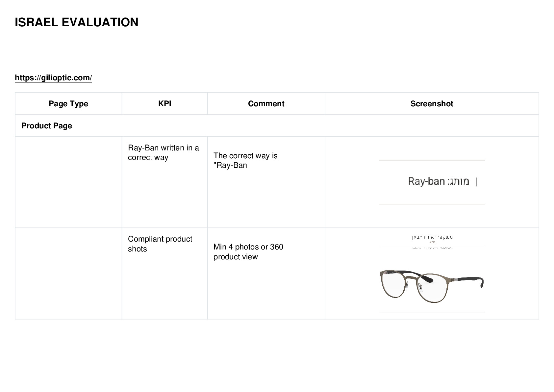Select the Screenshot column header
554x392 pixels.
pyautogui.click(x=432, y=104)
